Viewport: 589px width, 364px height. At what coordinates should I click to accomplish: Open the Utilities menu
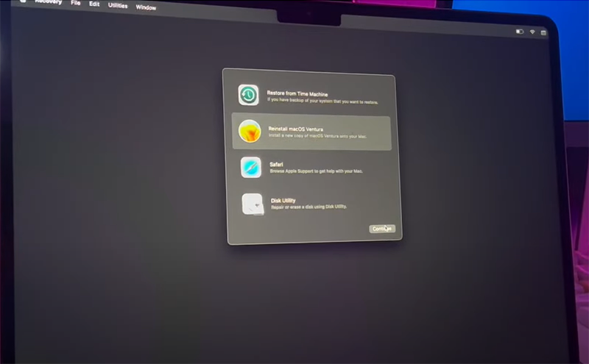(118, 5)
